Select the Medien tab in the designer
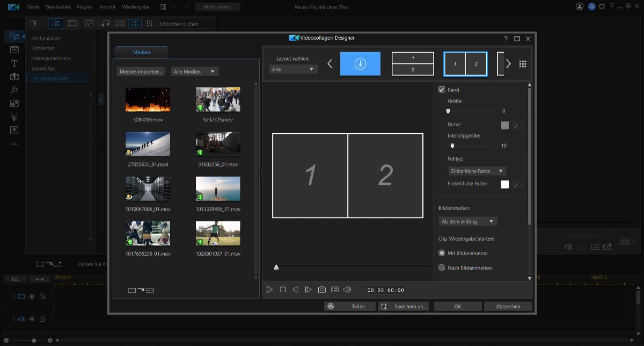Image resolution: width=644 pixels, height=346 pixels. [x=142, y=52]
